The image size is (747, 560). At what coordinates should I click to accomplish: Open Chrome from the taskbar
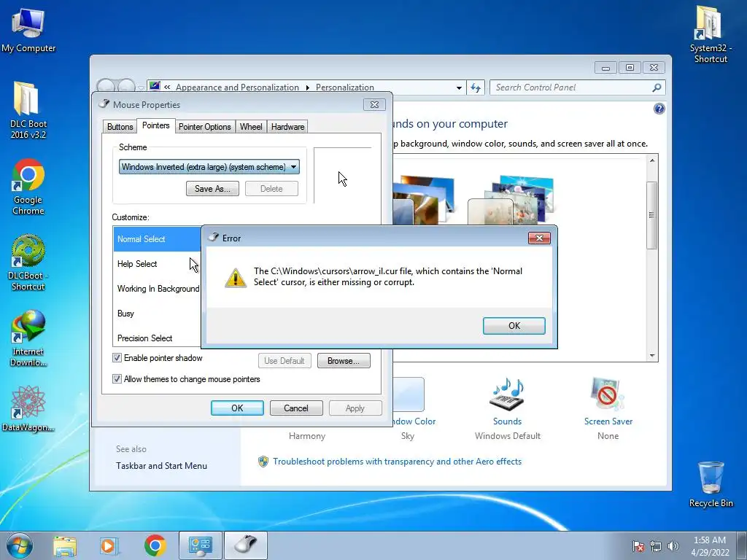pos(155,545)
